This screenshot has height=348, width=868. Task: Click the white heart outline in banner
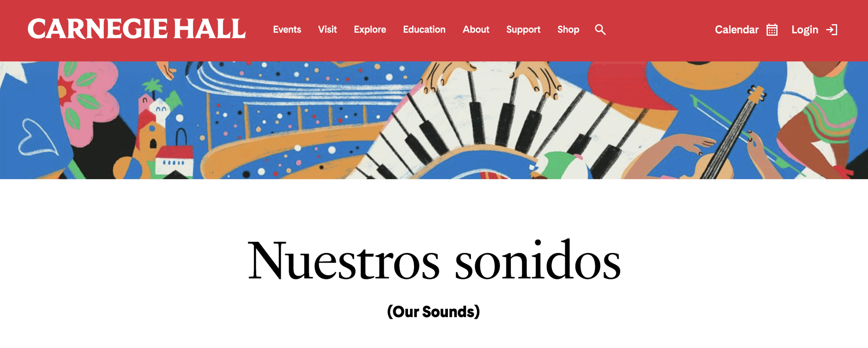36,137
